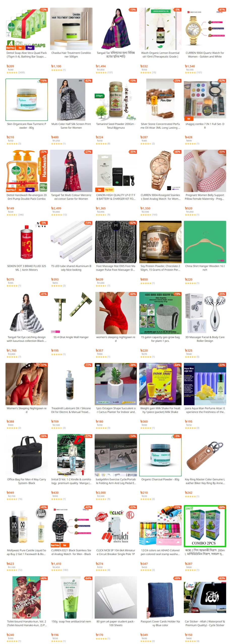This screenshot has width=237, height=644.
Task: Open Wazih Organic Lemon Essential oil title
Action: (x=160, y=55)
